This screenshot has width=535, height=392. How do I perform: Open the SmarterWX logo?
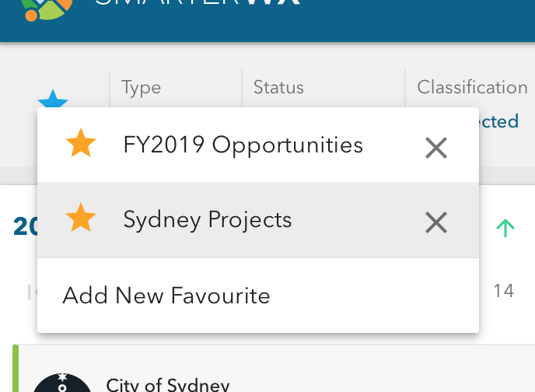(x=47, y=9)
